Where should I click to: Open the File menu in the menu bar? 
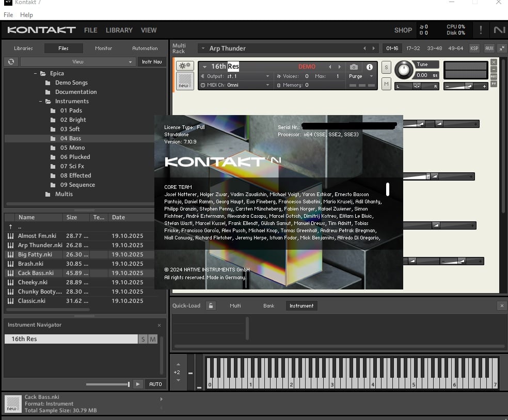point(8,15)
